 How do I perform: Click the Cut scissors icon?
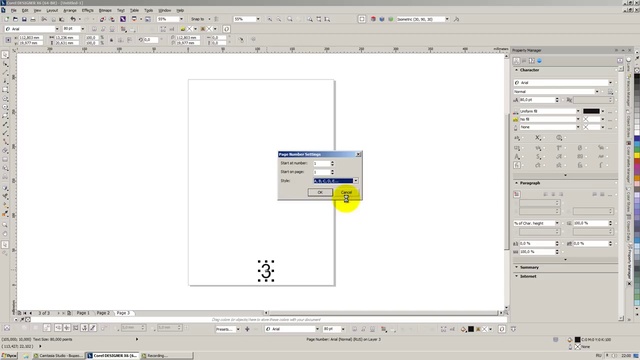point(44,19)
